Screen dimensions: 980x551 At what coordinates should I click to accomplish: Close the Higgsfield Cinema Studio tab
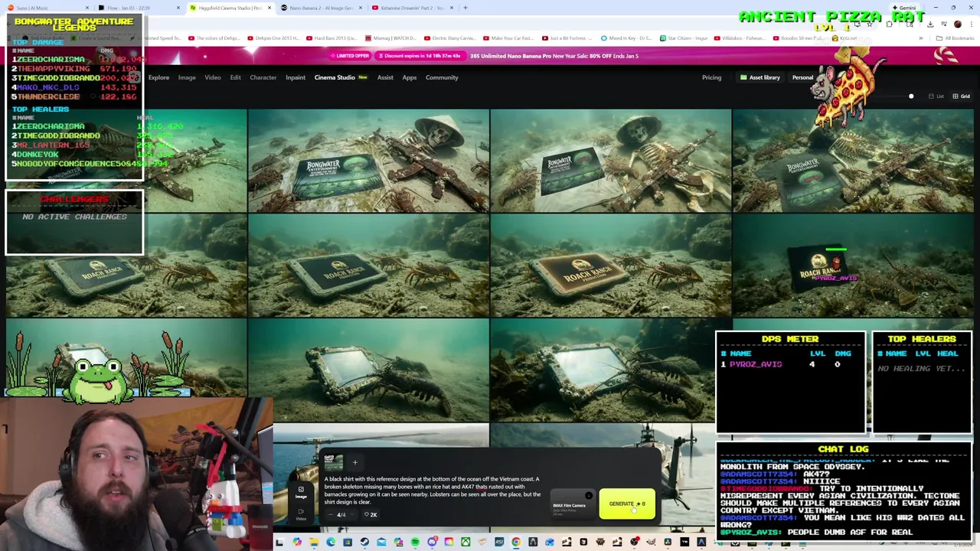click(269, 8)
